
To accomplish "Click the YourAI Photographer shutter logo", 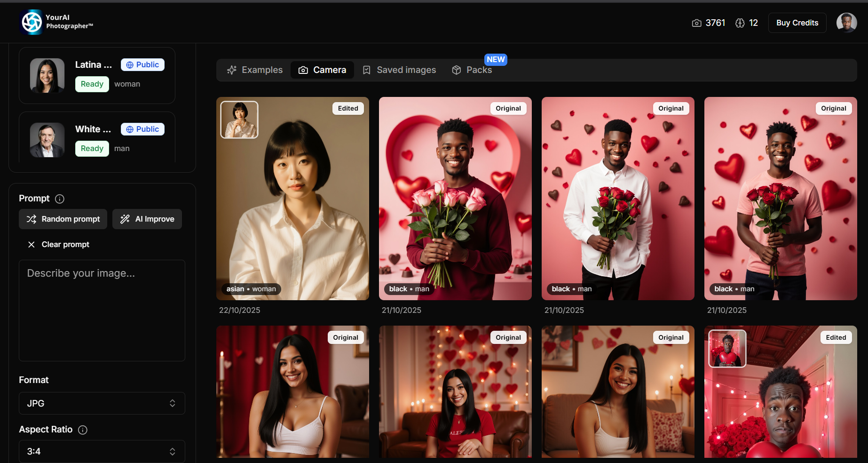I will (31, 22).
